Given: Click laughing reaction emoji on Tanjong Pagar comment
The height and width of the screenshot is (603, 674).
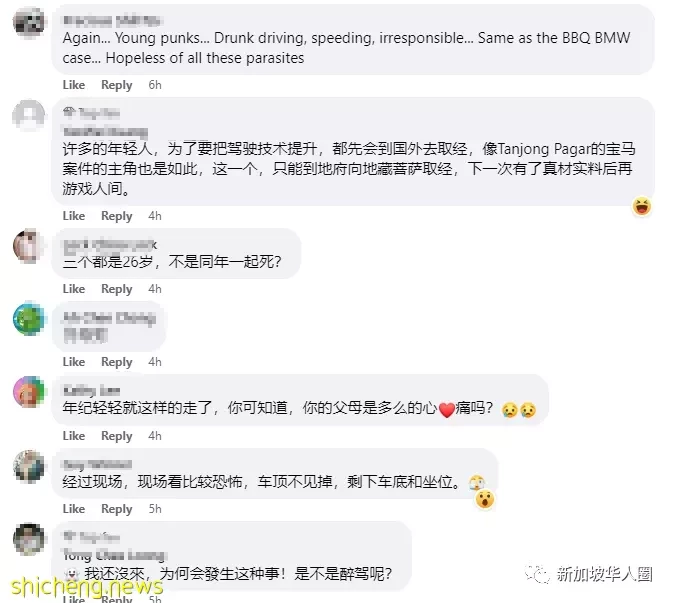Looking at the screenshot, I should (642, 206).
